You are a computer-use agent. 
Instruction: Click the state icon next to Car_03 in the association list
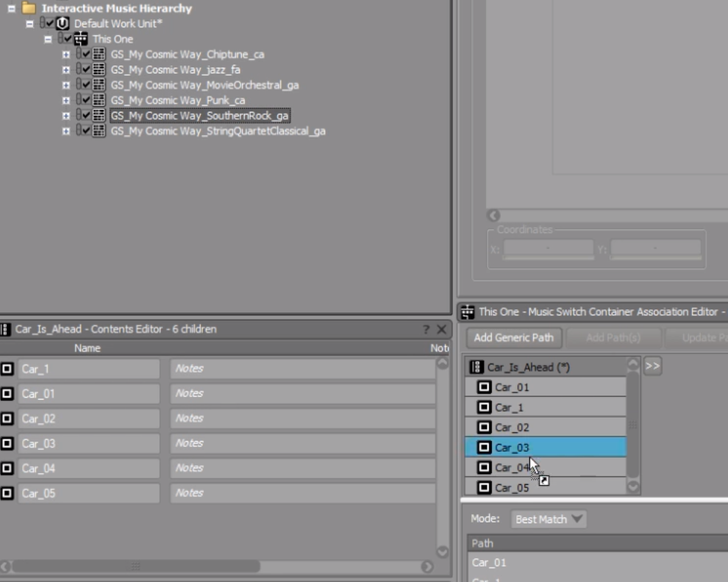click(485, 447)
